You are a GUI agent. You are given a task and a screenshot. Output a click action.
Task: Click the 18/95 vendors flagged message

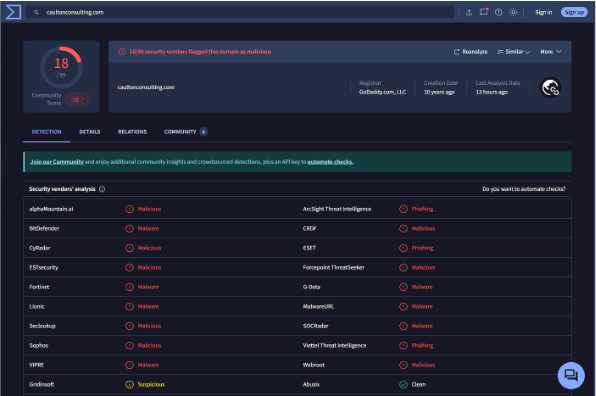pyautogui.click(x=200, y=52)
